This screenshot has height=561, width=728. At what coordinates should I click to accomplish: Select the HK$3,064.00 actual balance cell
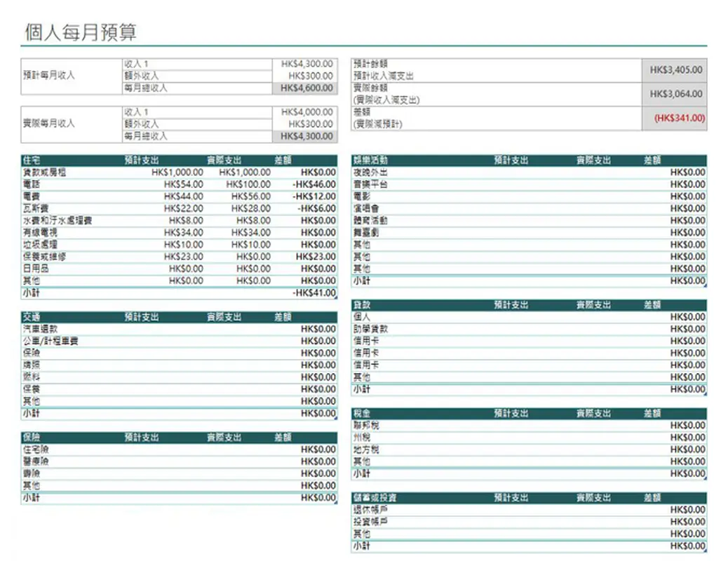pos(675,94)
